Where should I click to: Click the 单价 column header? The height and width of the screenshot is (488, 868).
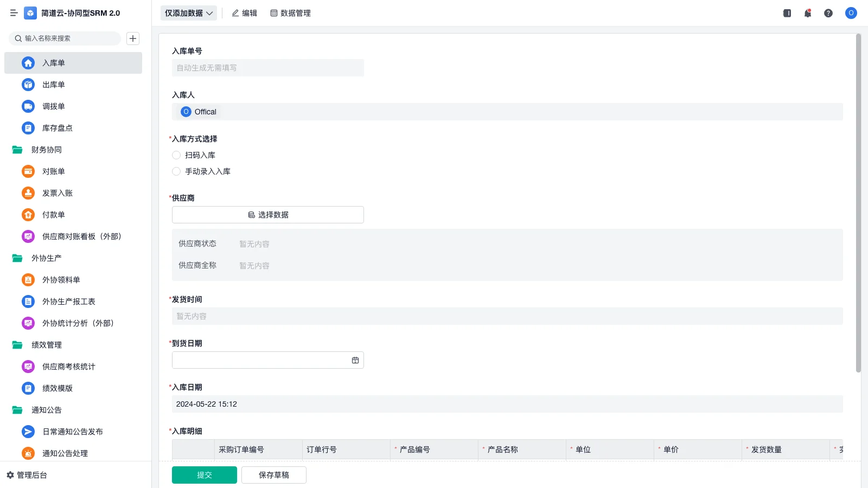(x=698, y=450)
